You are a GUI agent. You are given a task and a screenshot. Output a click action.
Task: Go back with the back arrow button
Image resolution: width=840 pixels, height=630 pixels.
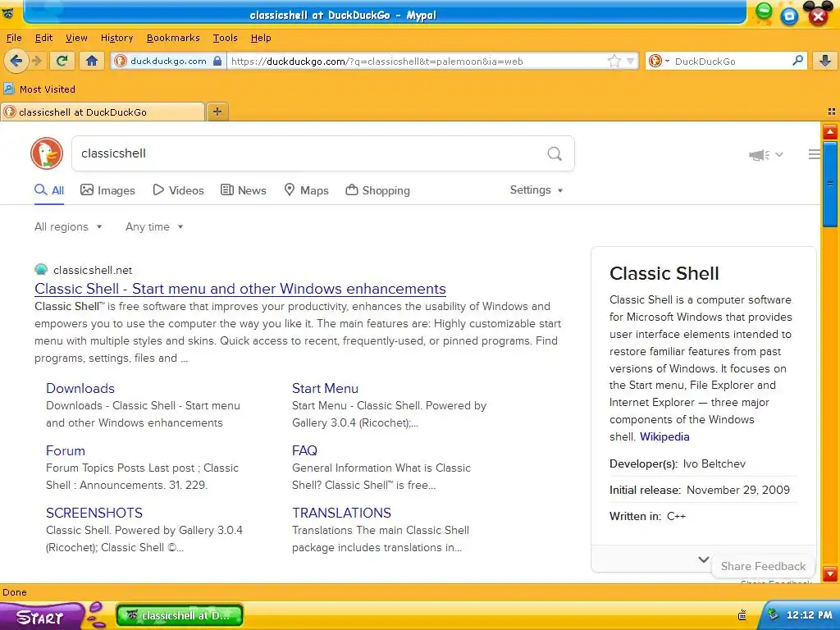[x=16, y=61]
